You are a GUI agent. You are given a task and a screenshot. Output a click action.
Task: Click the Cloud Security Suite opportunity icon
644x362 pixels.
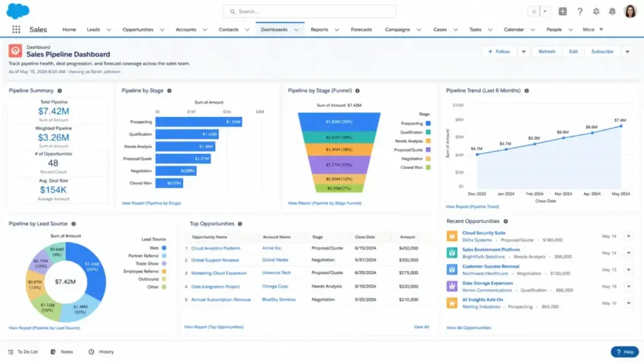click(x=452, y=236)
